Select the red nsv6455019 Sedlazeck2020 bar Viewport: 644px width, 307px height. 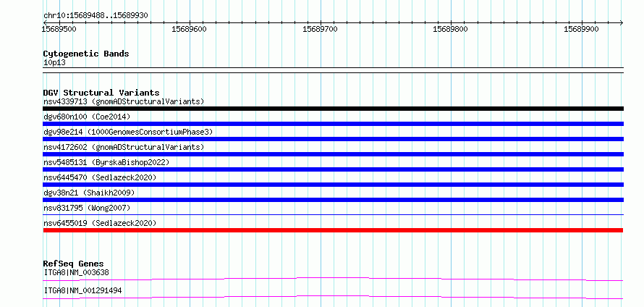point(333,230)
